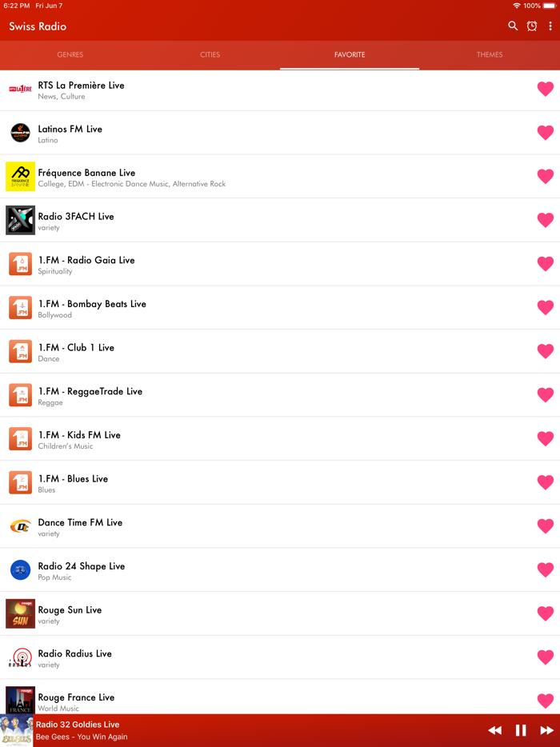The width and height of the screenshot is (560, 747).
Task: Play 1.FM - Bombay Beats Live
Action: (280, 308)
